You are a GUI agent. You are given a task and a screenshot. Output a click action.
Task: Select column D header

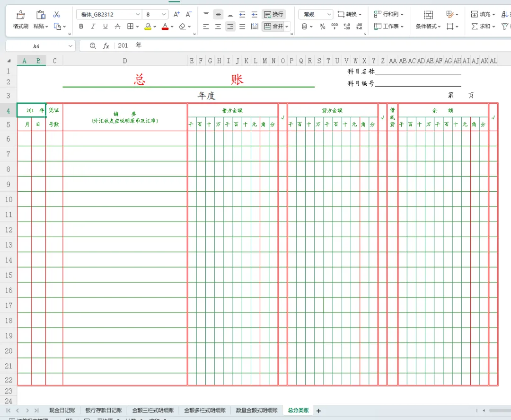point(125,61)
